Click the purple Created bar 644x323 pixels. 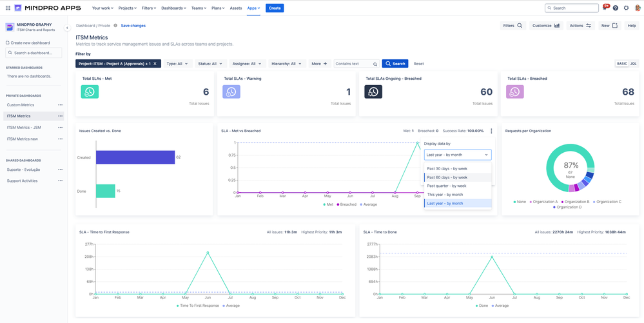click(135, 157)
